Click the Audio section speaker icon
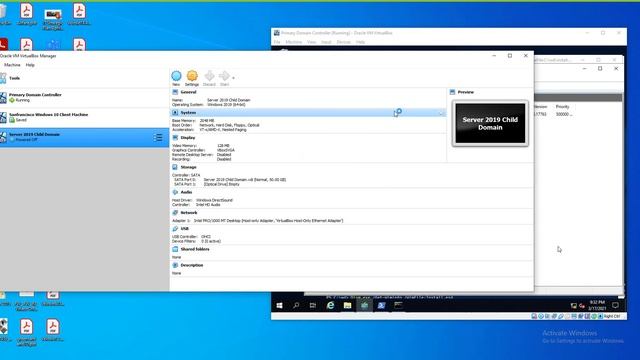This screenshot has height=360, width=640. pyautogui.click(x=175, y=192)
